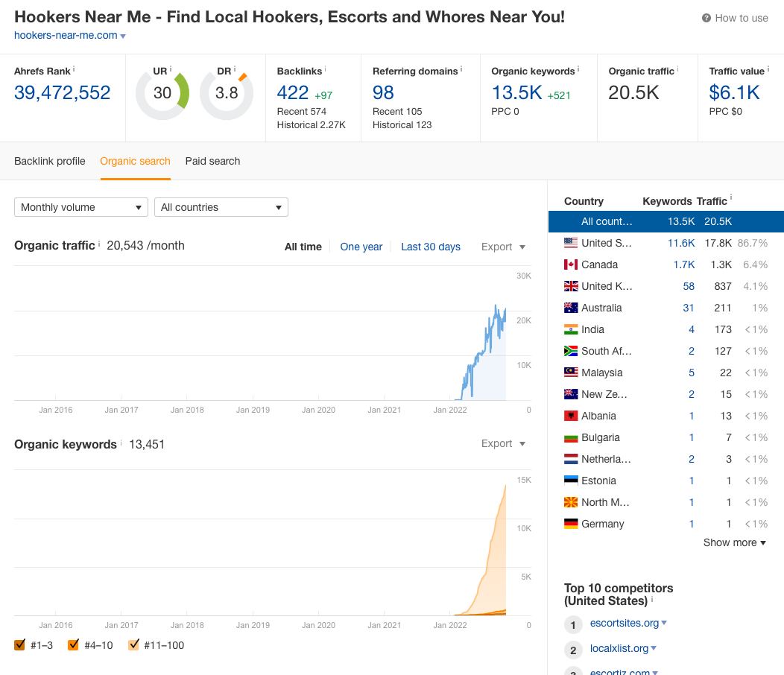Image resolution: width=784 pixels, height=675 pixels.
Task: Click the UR rating donut chart
Action: 162,92
